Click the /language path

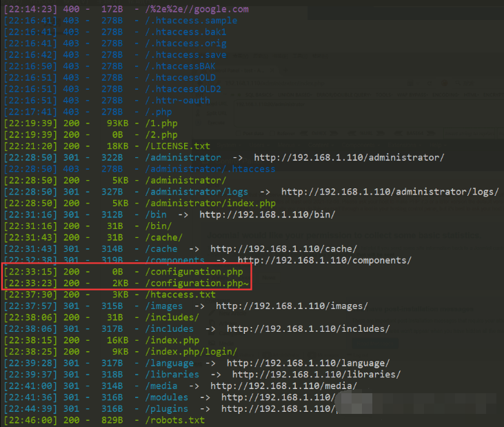click(x=169, y=364)
